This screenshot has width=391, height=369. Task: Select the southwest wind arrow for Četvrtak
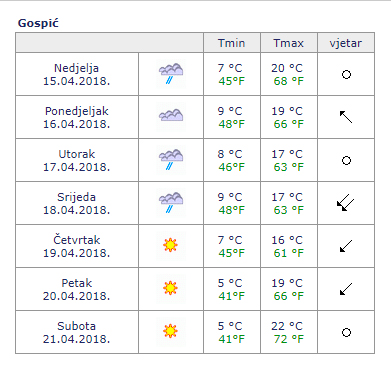point(346,246)
